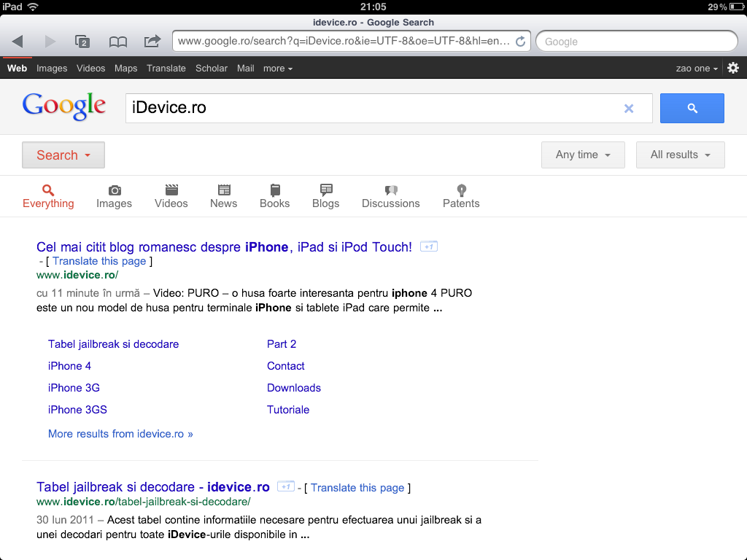Click Translate this page under first result

click(x=99, y=261)
